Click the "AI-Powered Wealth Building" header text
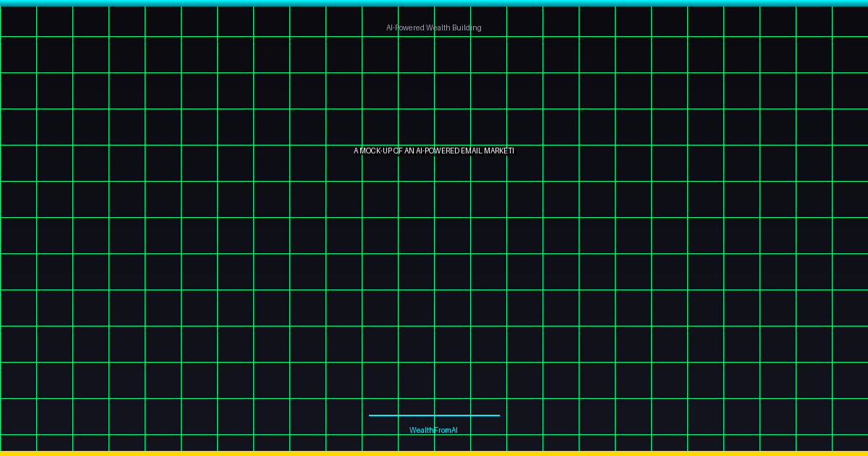 point(433,28)
